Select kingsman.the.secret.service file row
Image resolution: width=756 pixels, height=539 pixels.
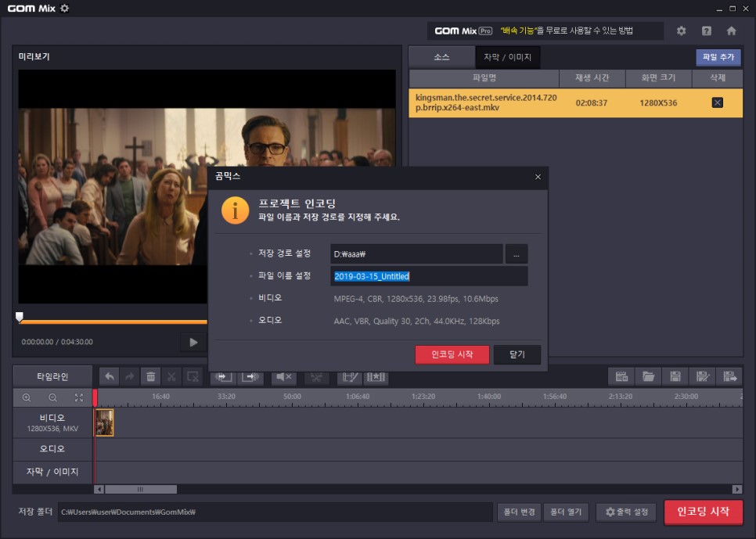[576, 102]
